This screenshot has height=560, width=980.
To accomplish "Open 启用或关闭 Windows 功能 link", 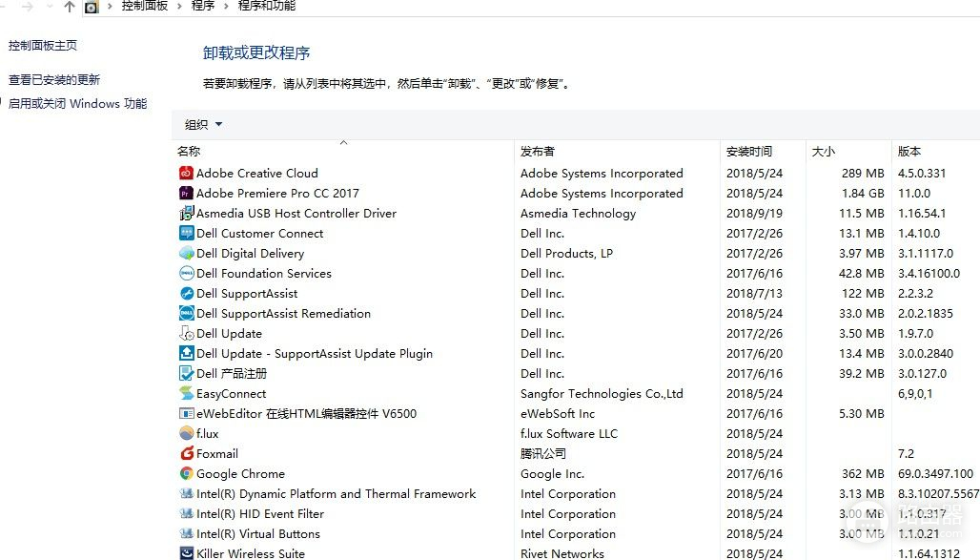I will pos(78,104).
